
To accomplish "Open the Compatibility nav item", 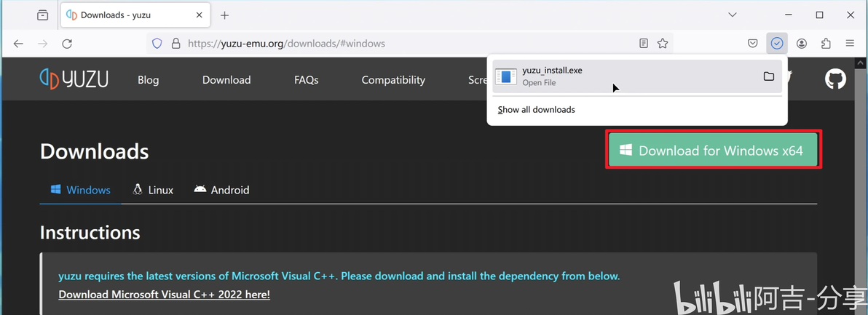I will click(393, 80).
